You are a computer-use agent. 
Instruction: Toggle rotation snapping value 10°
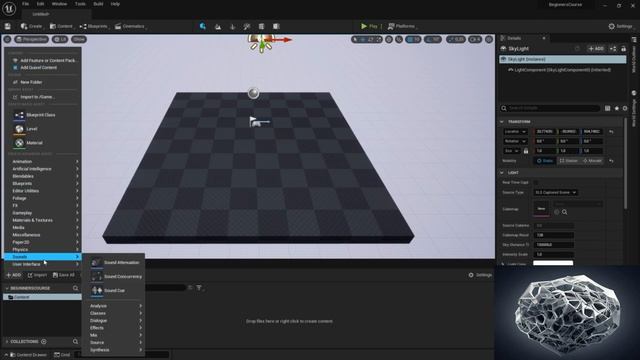coord(433,39)
